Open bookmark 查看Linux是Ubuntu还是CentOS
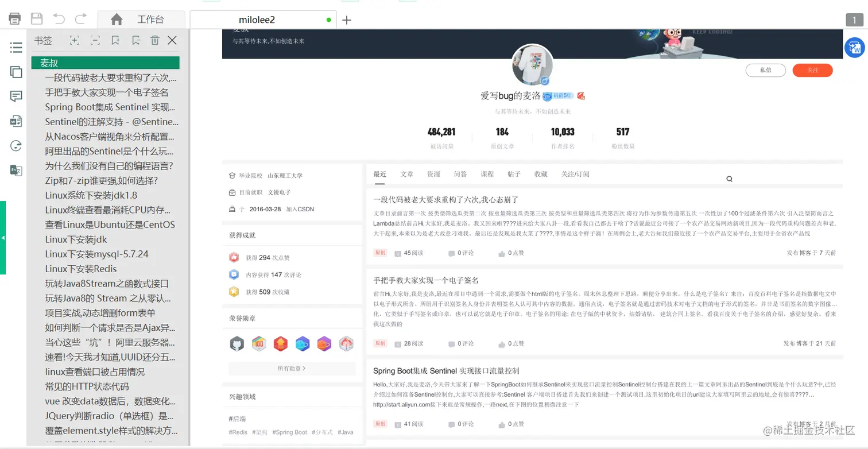868x449 pixels. pyautogui.click(x=110, y=225)
